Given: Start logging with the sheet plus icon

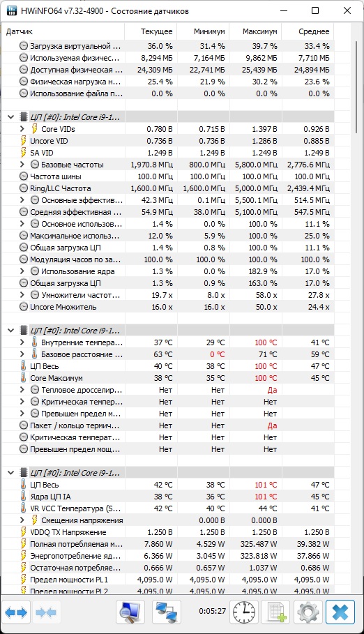Looking at the screenshot, I should (x=275, y=612).
